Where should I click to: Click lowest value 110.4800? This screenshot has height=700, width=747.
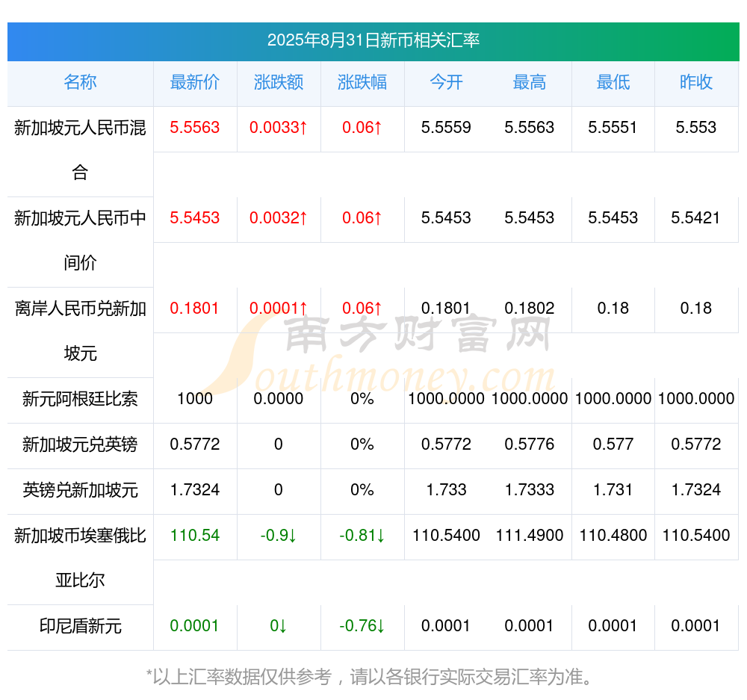pos(613,536)
